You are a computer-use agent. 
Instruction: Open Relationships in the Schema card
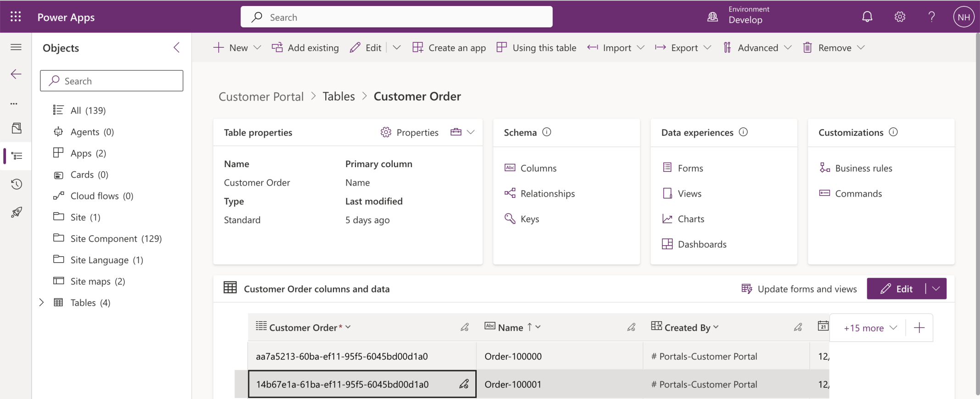pos(547,194)
